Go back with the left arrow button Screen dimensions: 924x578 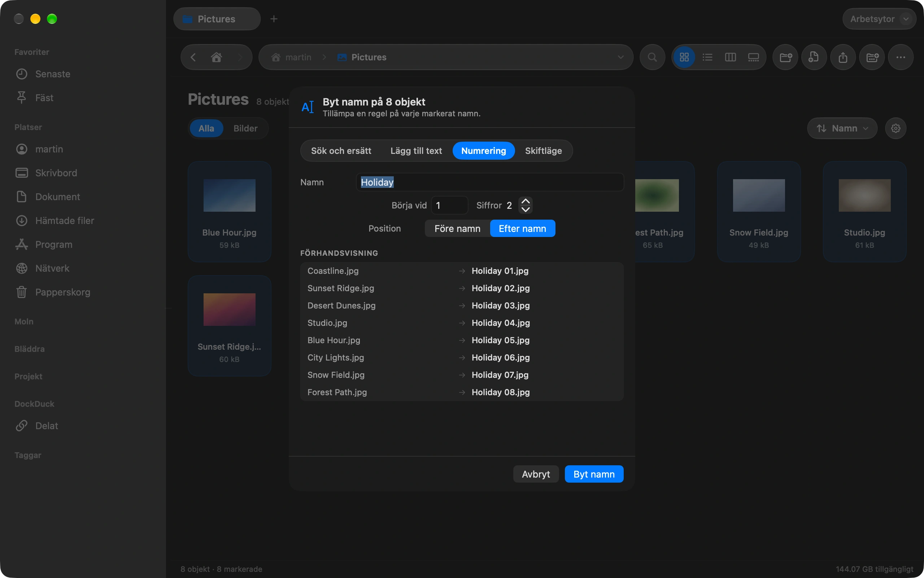193,57
